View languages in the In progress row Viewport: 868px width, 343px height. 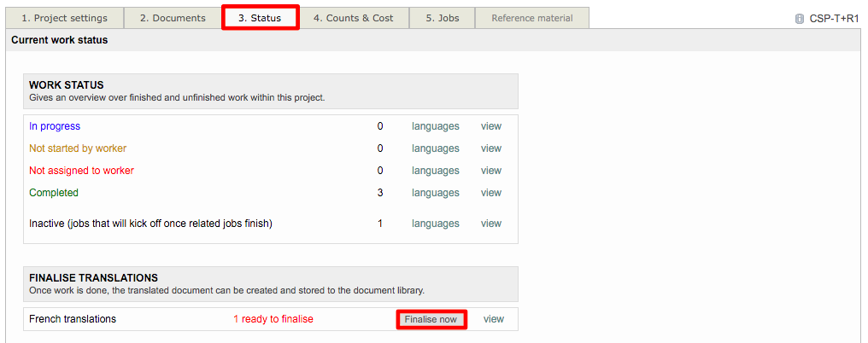pos(435,126)
